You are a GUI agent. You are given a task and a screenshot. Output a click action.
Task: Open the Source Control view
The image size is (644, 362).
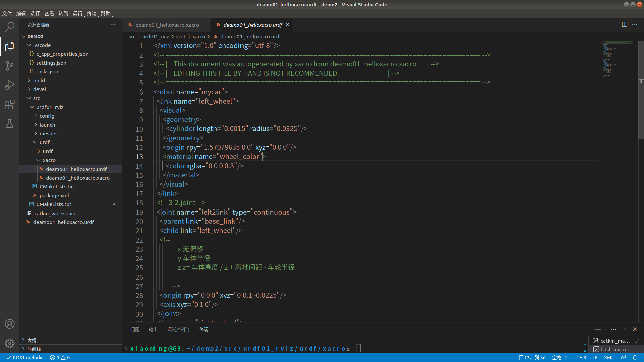coord(10,66)
